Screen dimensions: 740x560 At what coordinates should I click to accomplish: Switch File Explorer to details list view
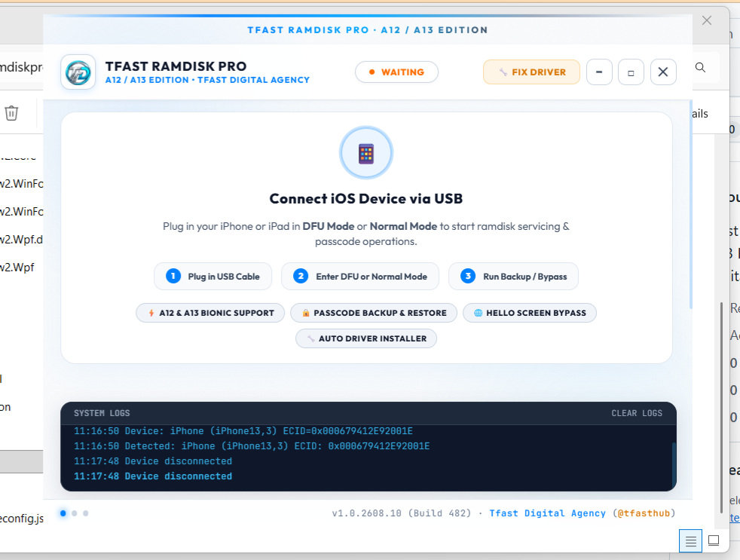690,540
